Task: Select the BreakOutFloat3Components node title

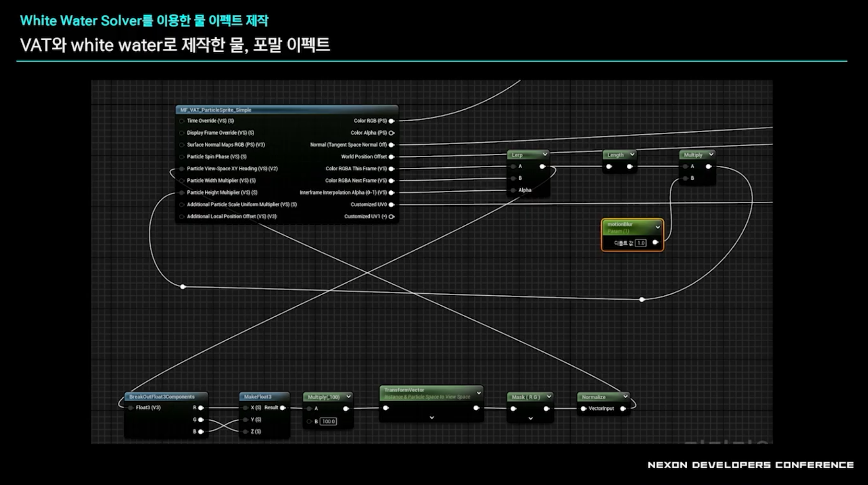Action: [x=162, y=397]
